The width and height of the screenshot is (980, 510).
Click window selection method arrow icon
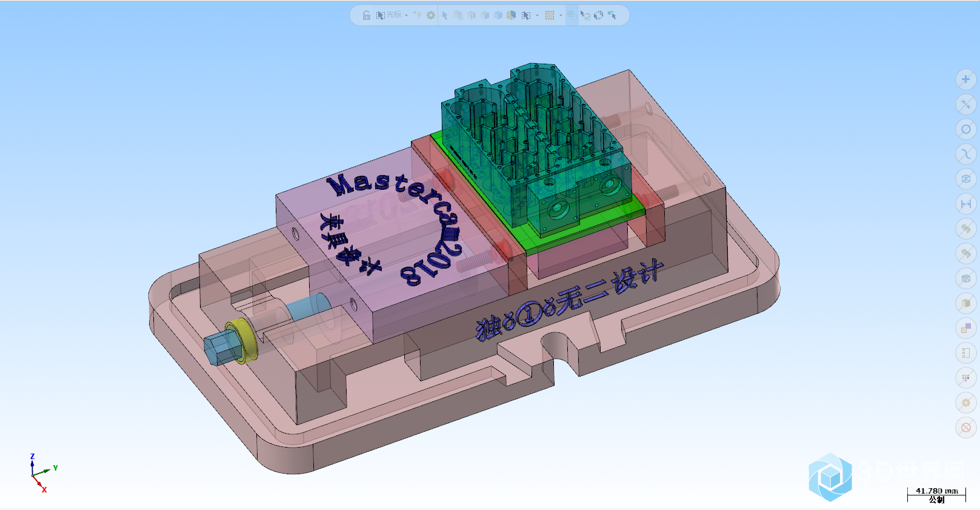pos(526,15)
